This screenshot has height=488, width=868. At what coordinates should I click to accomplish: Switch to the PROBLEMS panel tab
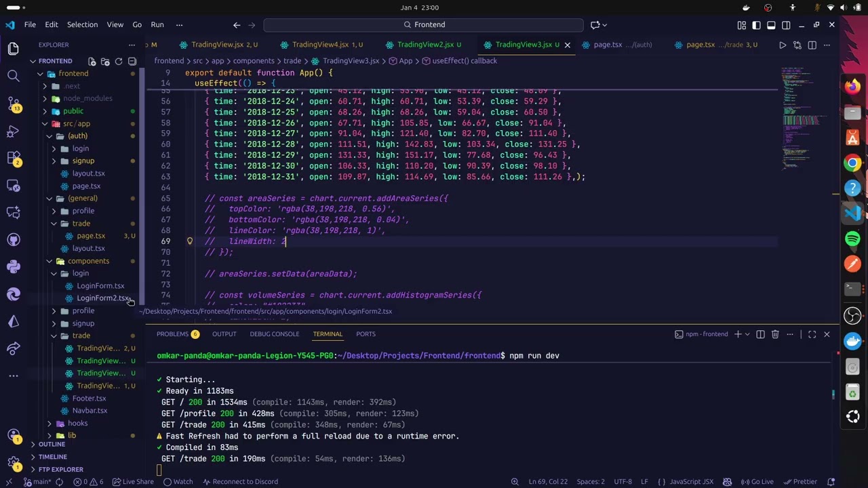pyautogui.click(x=178, y=334)
